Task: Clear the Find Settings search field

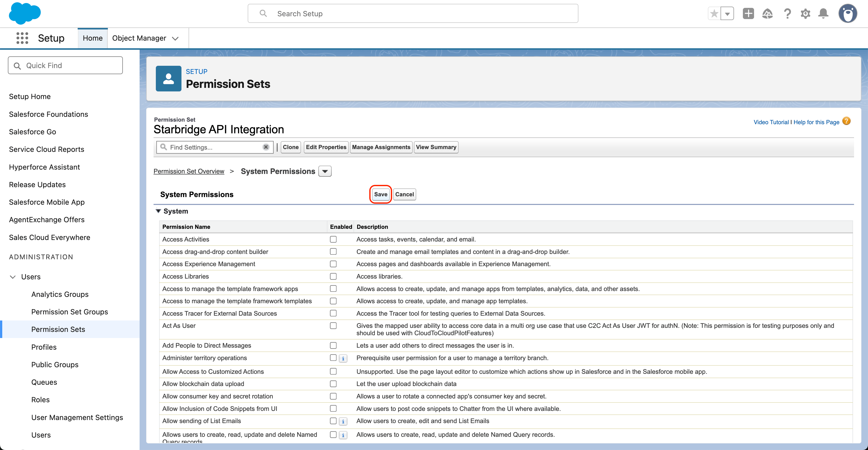Action: tap(266, 147)
